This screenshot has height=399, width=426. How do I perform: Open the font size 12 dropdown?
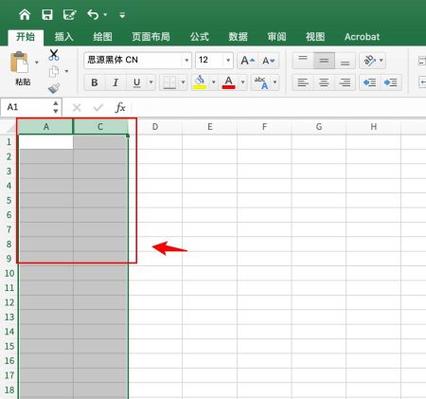pos(228,60)
